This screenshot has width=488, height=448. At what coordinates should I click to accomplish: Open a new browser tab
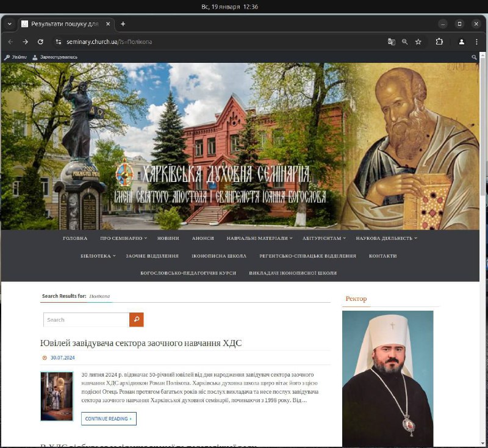123,24
